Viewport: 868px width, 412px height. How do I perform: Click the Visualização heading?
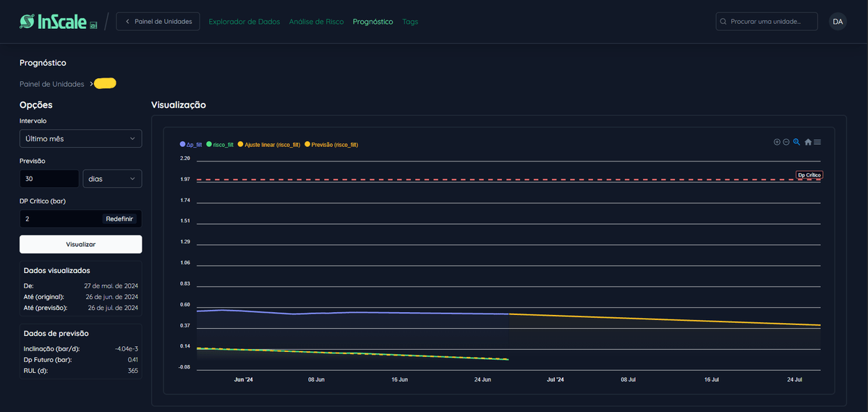pos(179,105)
